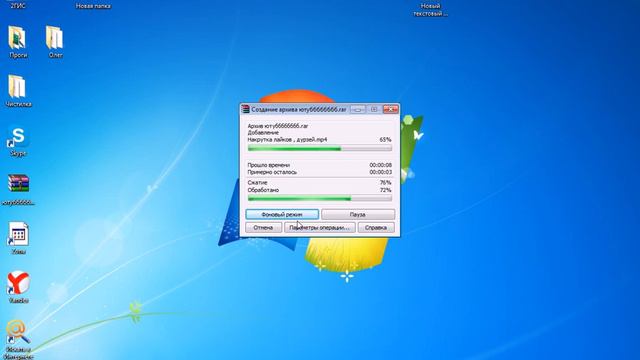Click the file progress bar at 65%

pyautogui.click(x=320, y=149)
